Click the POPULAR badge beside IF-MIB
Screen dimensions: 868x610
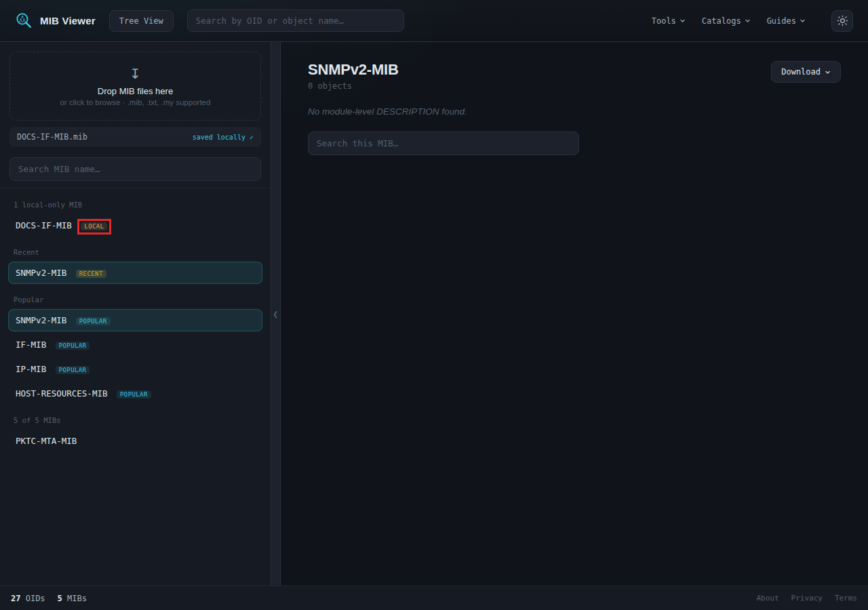tap(73, 346)
